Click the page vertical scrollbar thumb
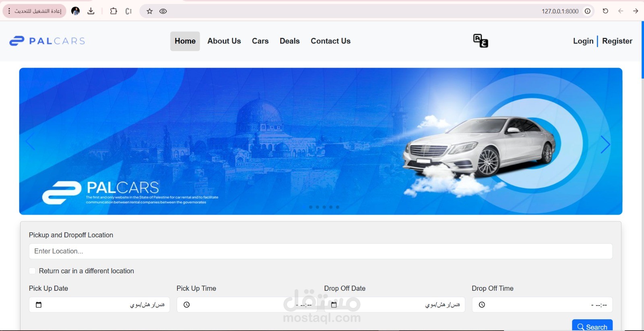644x331 pixels. (642, 50)
